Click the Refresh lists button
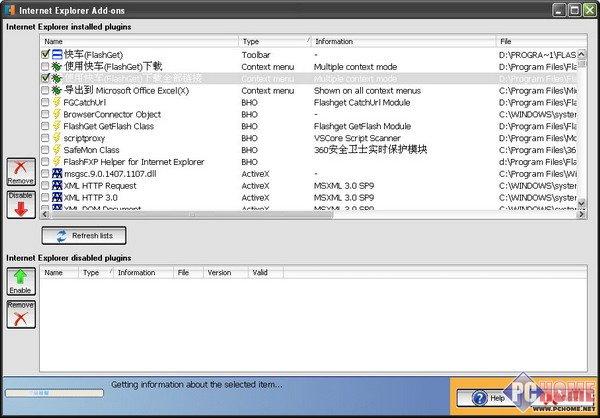Viewport: 600px width, 418px height. point(84,235)
